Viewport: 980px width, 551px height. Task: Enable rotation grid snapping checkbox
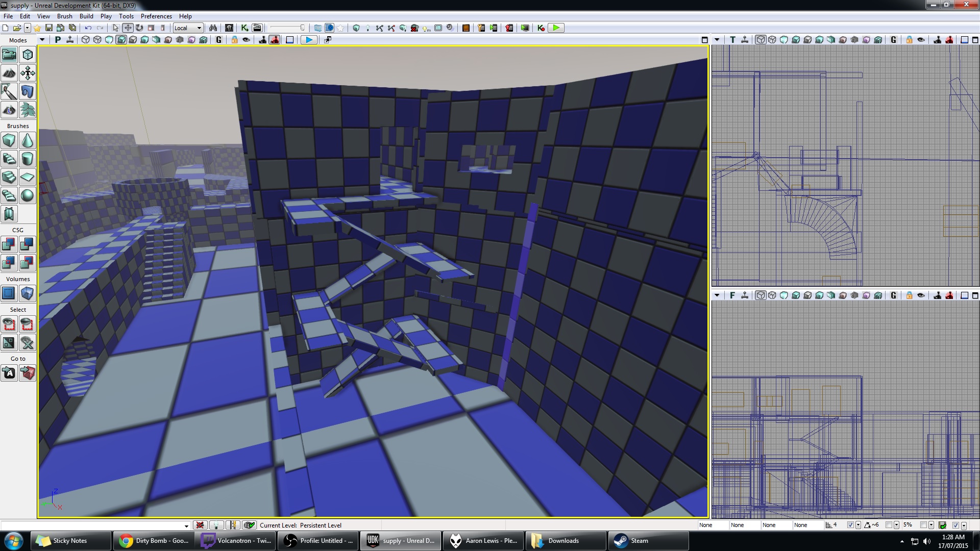click(889, 525)
